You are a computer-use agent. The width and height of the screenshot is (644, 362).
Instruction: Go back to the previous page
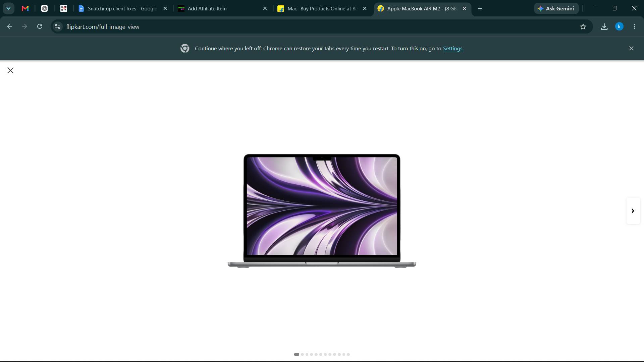click(x=9, y=26)
